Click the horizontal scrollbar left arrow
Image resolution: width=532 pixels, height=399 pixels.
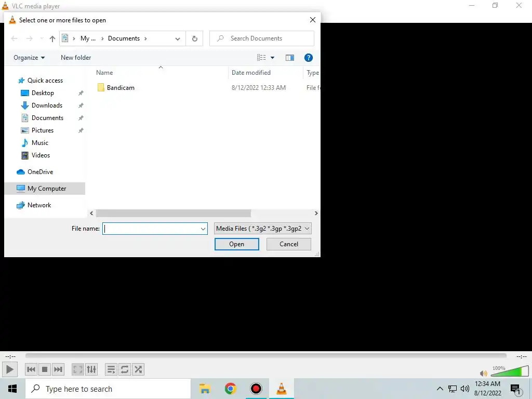pyautogui.click(x=91, y=213)
